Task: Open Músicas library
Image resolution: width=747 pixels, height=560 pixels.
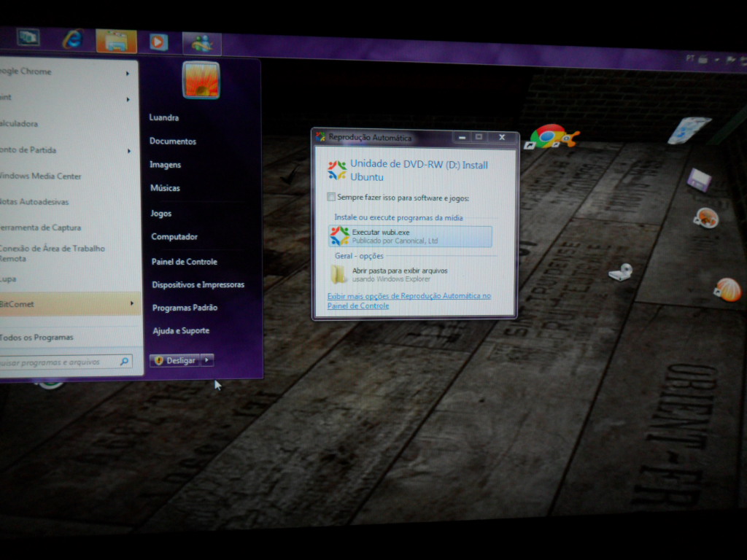Action: 166,188
